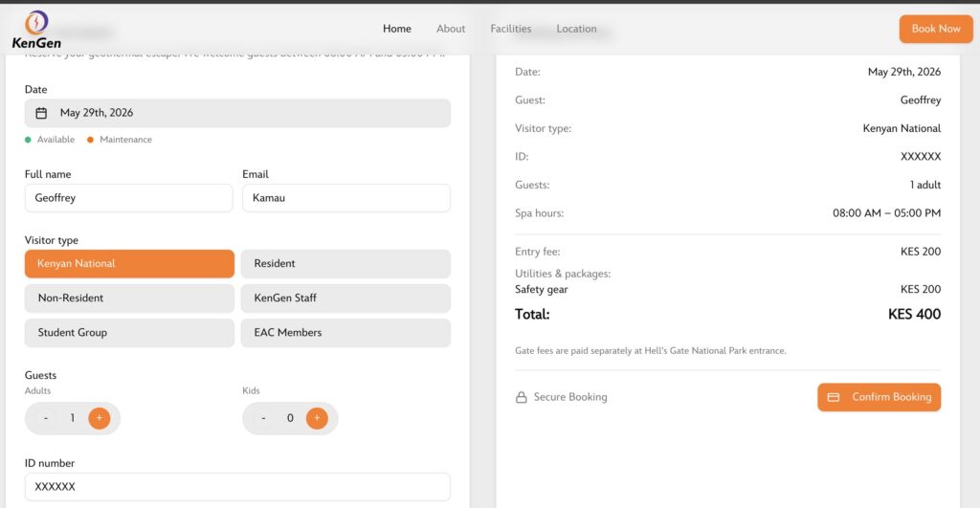
Task: Select the Non-Resident visitor type
Action: [x=129, y=298]
